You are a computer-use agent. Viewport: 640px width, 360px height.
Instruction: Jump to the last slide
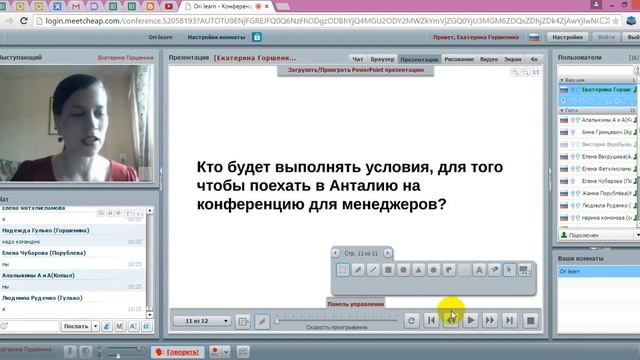(509, 321)
